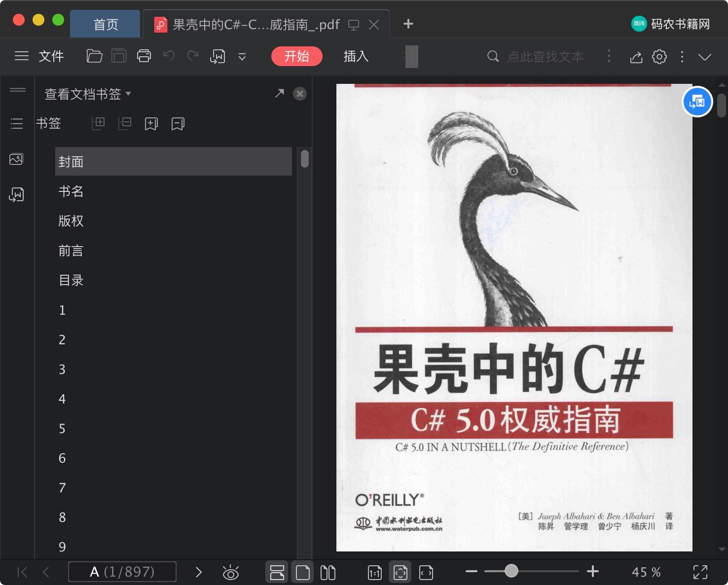728x585 pixels.
Task: Open the more options vertical dots
Action: tap(682, 57)
